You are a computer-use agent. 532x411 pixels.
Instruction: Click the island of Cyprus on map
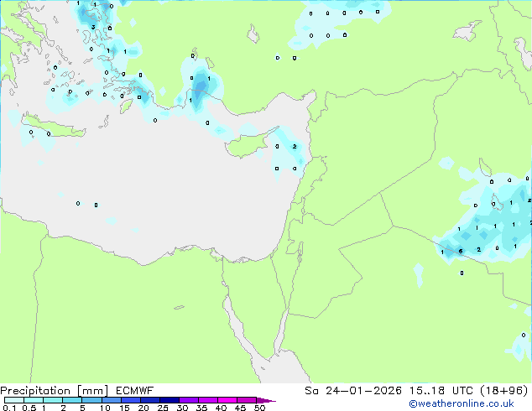point(248,145)
